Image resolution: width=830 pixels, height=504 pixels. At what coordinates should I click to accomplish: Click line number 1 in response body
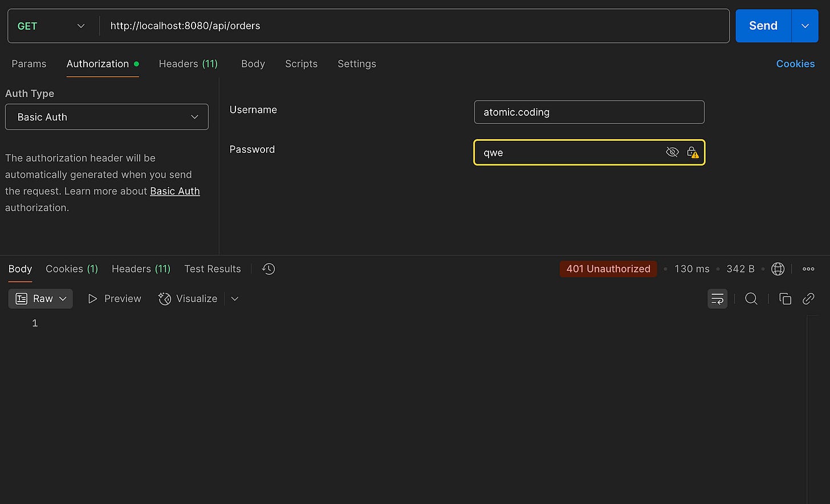pyautogui.click(x=35, y=323)
